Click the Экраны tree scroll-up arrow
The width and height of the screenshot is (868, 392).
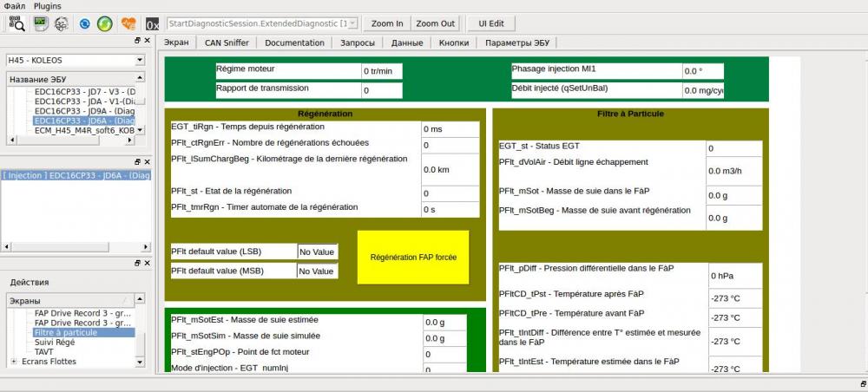click(140, 300)
